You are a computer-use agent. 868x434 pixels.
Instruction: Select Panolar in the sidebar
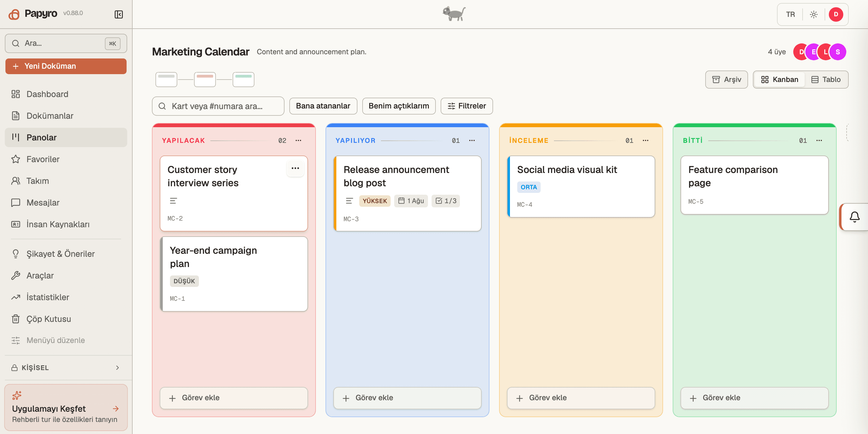pos(66,137)
